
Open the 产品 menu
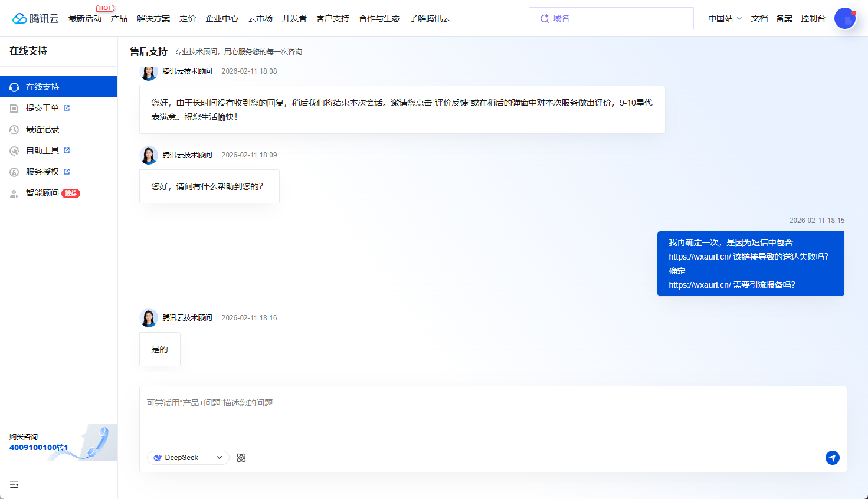coord(119,18)
